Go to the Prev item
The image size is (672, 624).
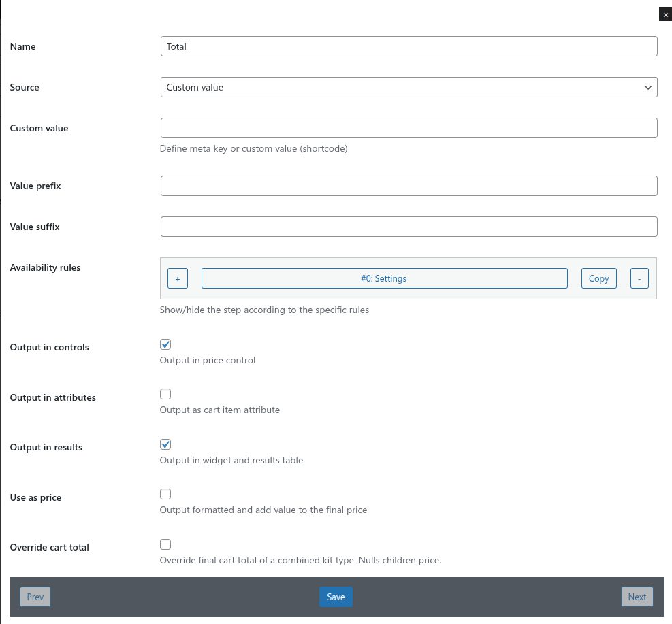35,597
